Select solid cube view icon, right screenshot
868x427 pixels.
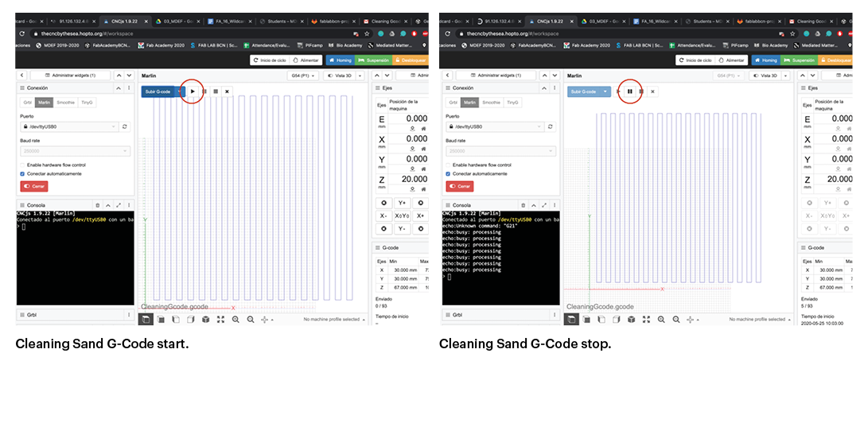pyautogui.click(x=631, y=319)
